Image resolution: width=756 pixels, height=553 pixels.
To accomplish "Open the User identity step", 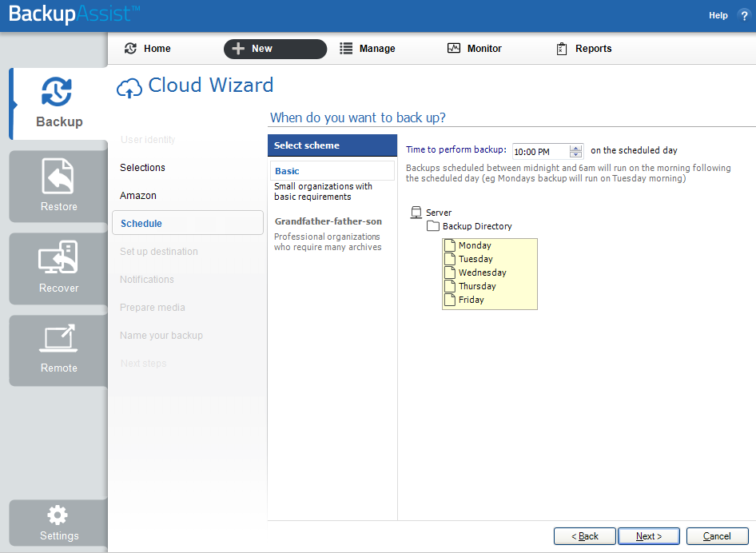I will (x=148, y=139).
